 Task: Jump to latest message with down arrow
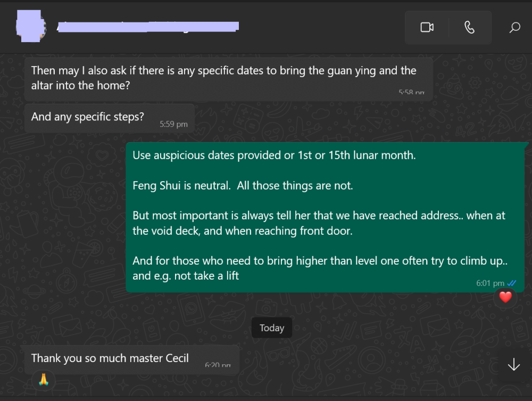[513, 365]
